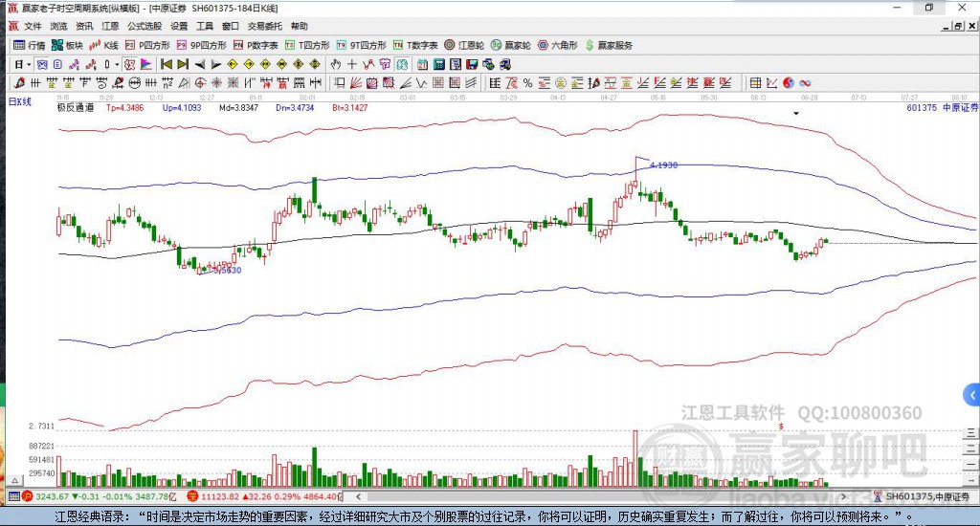
Task: Open the 行情 market quotes view
Action: [x=29, y=45]
